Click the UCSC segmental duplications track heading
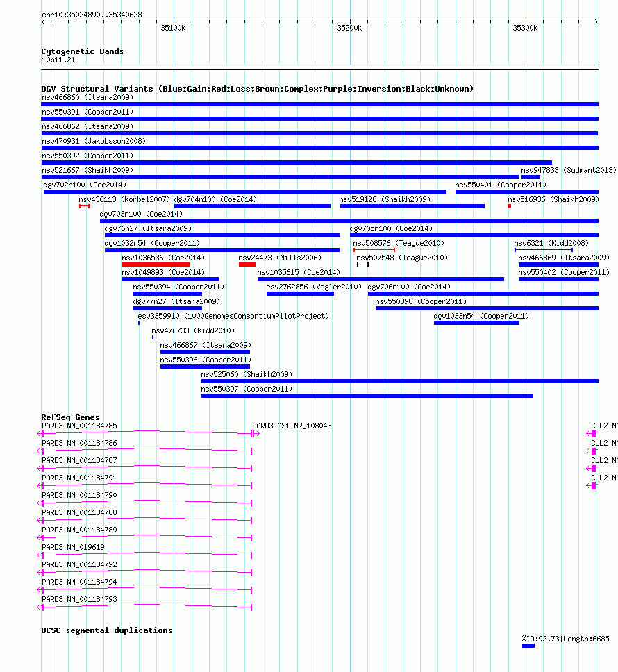 pos(107,630)
